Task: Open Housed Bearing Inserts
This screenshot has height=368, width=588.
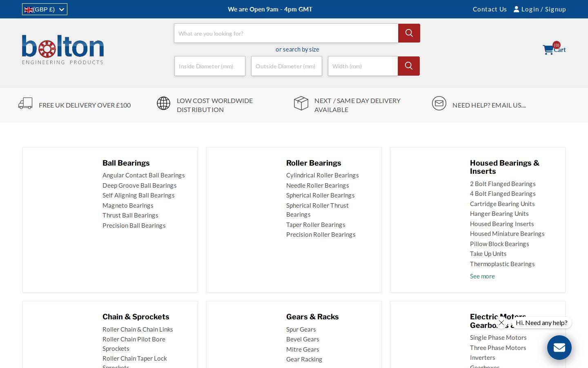Action: (502, 224)
